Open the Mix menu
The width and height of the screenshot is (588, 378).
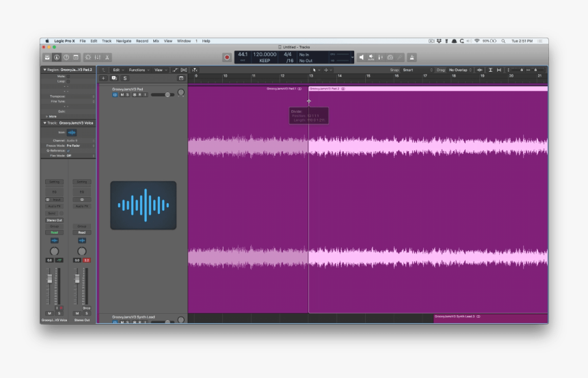coord(156,41)
